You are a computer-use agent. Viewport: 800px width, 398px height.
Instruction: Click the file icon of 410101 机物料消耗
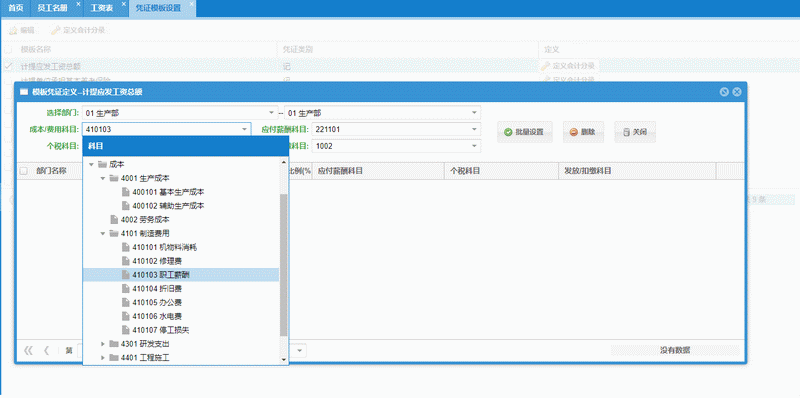coord(126,247)
